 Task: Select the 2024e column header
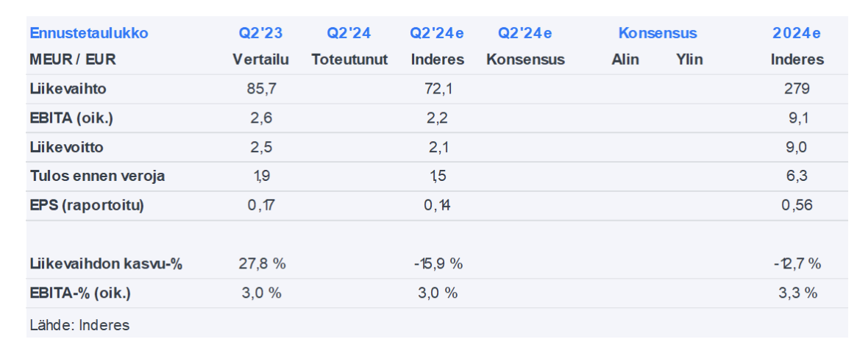[x=797, y=33]
